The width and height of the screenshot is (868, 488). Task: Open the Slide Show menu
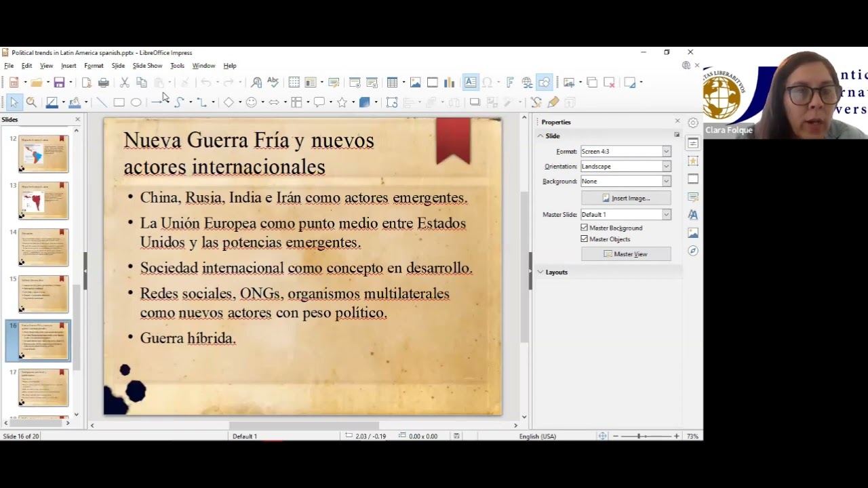click(147, 66)
